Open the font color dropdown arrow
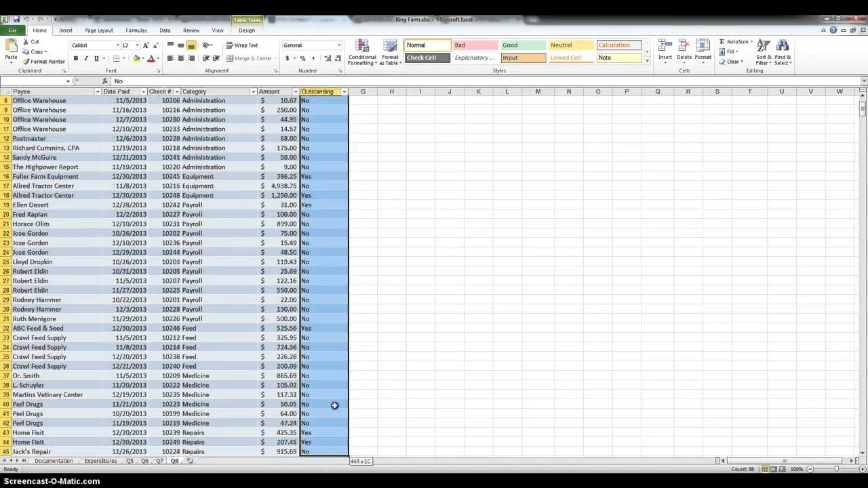The width and height of the screenshot is (868, 488). 158,58
